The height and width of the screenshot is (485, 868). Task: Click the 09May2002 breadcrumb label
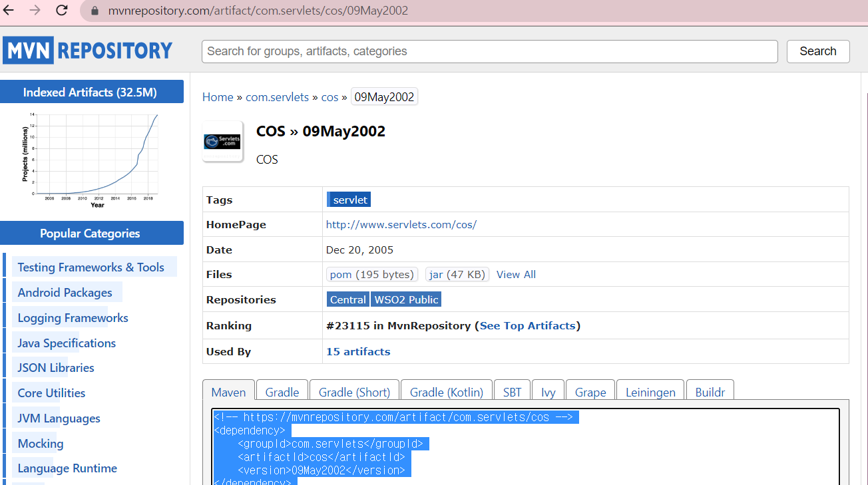click(384, 97)
